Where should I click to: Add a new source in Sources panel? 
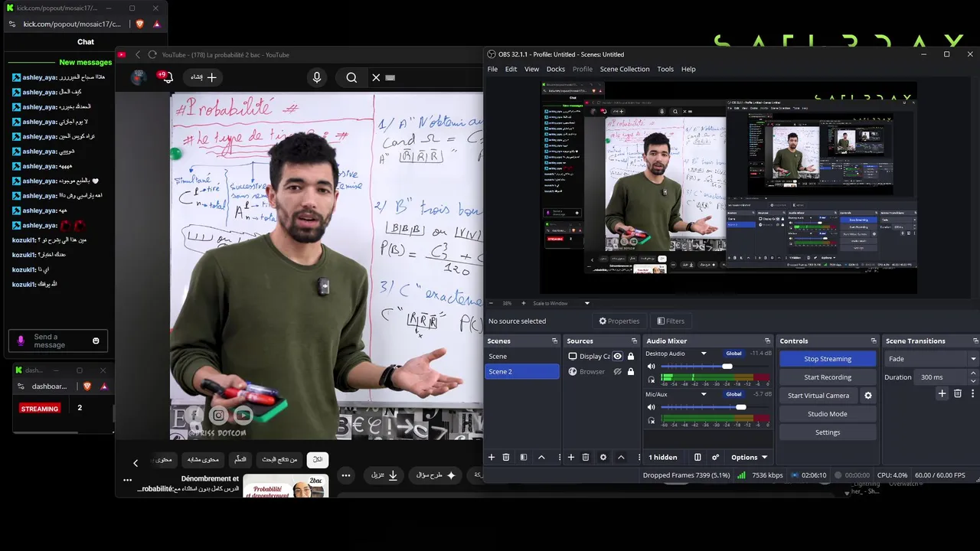pos(570,457)
